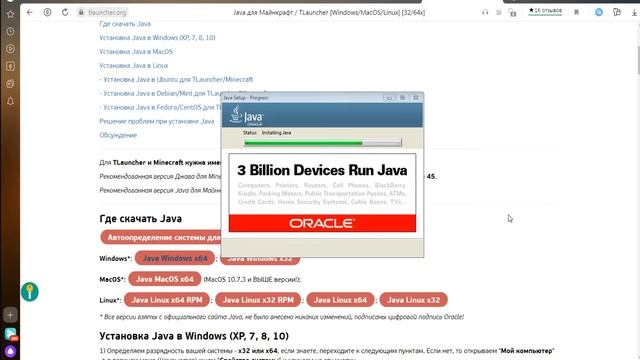Screen dimensions: 640x360
Task: Download Java MacOS x64
Action: tap(164, 279)
